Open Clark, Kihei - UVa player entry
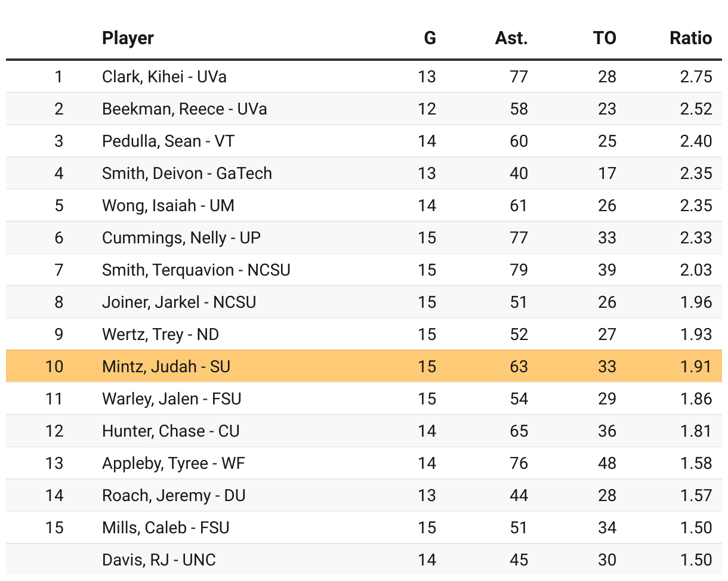 (164, 77)
